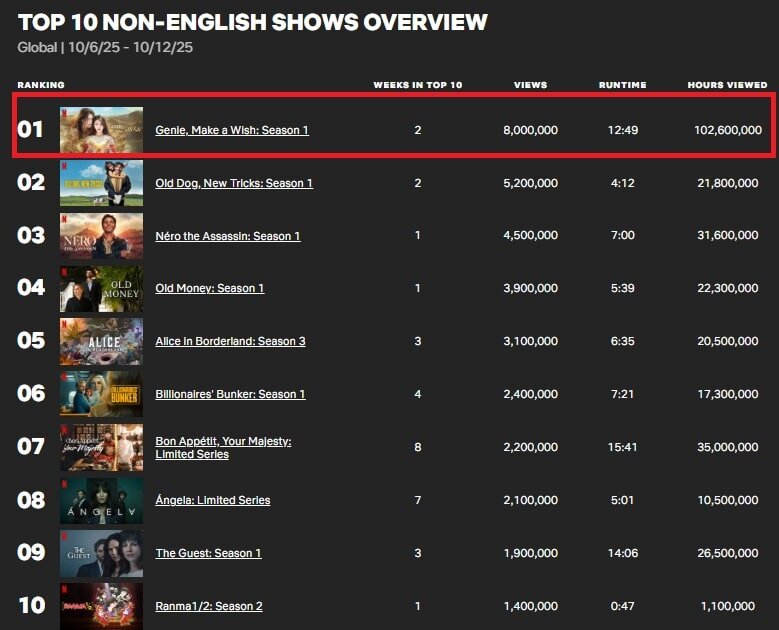Screen dimensions: 779x630
Task: Select the 14:06 runtime value
Action: (x=623, y=553)
